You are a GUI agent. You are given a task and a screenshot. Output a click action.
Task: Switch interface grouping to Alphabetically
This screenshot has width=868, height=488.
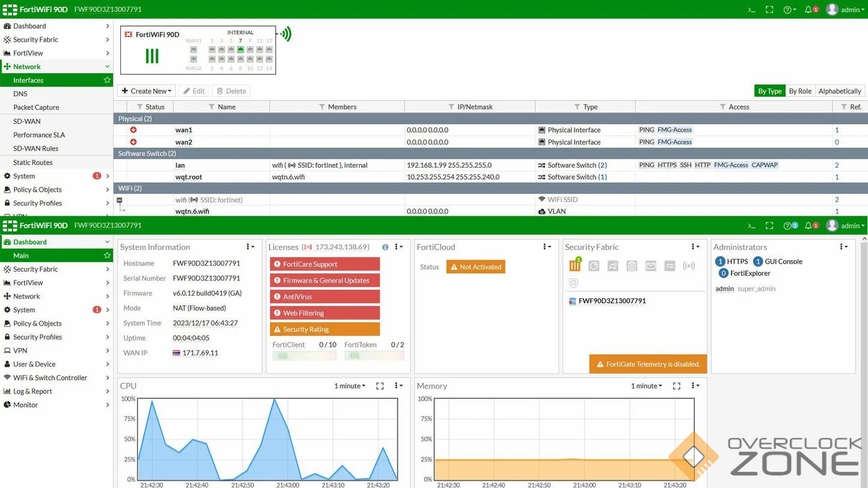(840, 91)
